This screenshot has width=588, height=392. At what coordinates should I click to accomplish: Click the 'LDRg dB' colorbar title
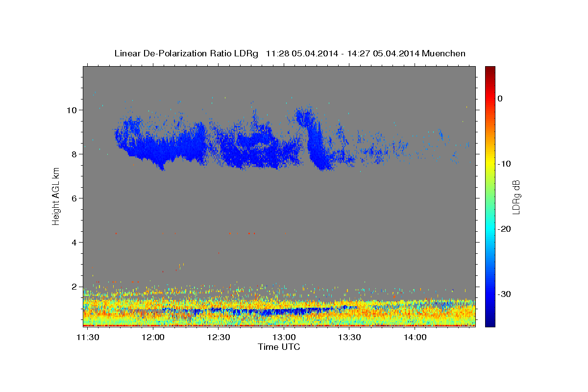pos(516,196)
